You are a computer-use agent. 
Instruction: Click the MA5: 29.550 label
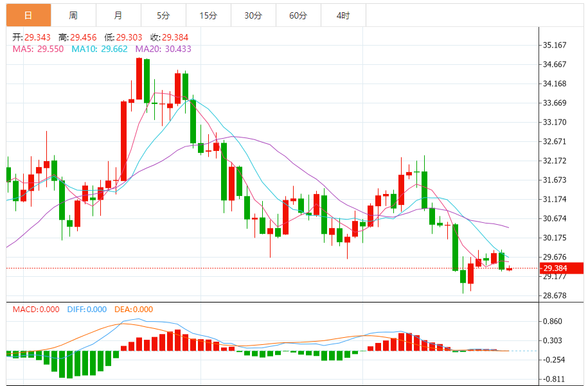39,49
